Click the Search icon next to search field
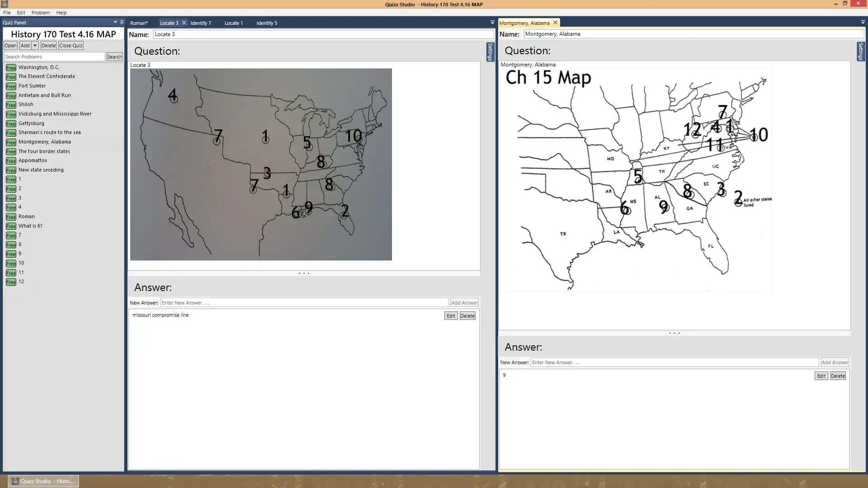Viewport: 868px width, 488px height. pos(114,56)
